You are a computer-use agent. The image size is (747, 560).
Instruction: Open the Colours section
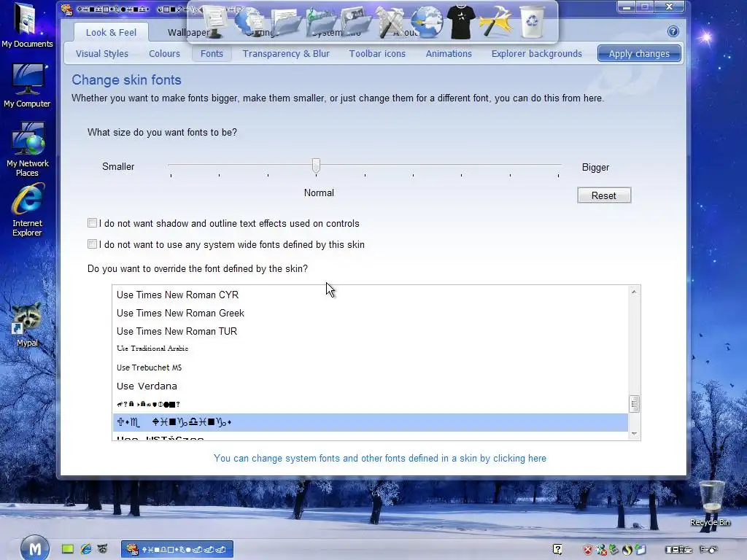click(164, 53)
